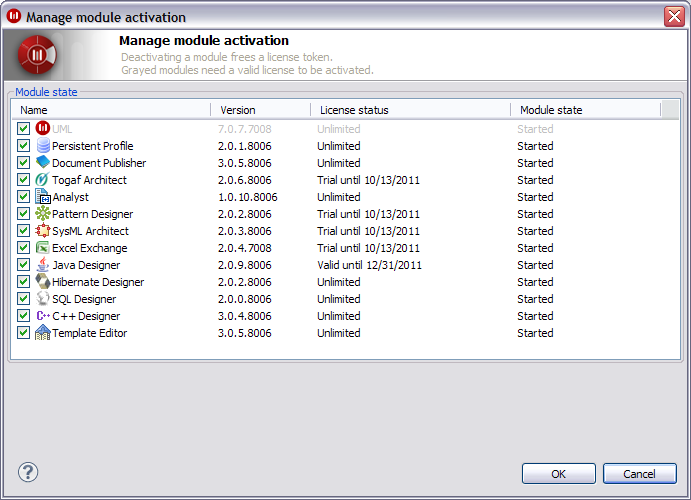Select the Togaf Architect name text
The image size is (691, 500).
pyautogui.click(x=89, y=180)
